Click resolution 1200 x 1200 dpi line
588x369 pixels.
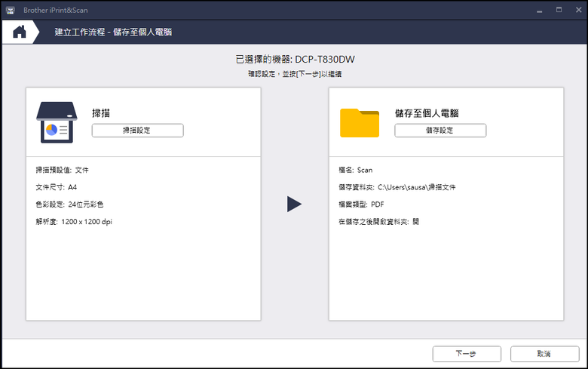pos(74,221)
